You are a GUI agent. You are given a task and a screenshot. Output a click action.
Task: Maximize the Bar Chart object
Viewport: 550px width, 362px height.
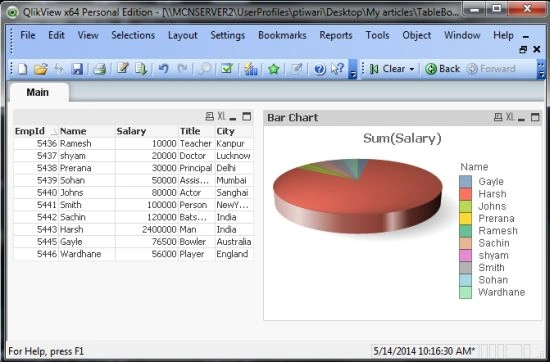point(535,117)
